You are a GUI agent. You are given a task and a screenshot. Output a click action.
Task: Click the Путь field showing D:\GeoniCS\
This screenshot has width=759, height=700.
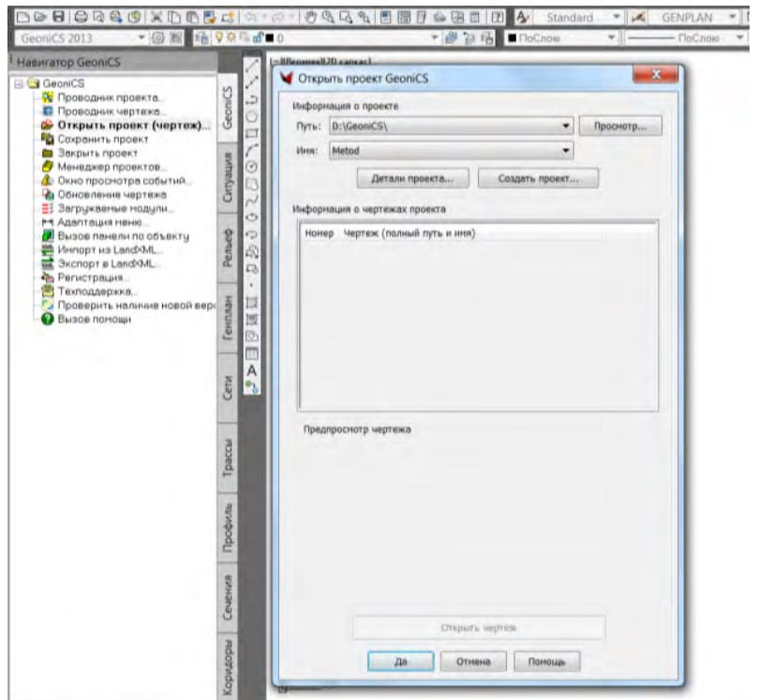pos(451,127)
